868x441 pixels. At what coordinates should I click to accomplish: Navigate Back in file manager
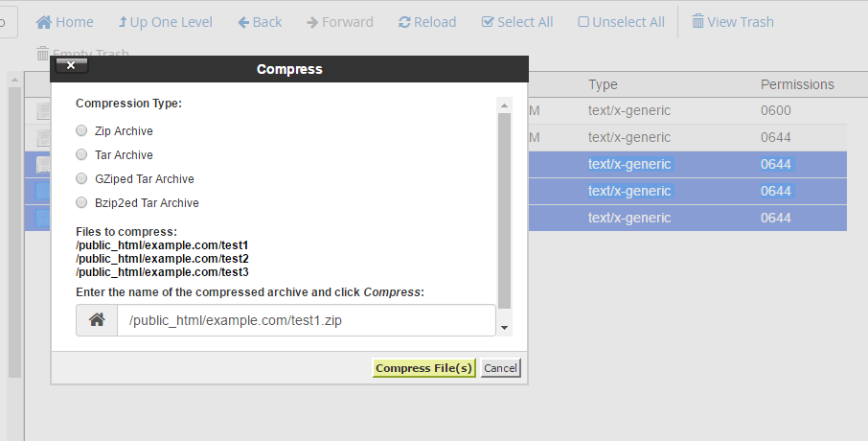coord(260,22)
